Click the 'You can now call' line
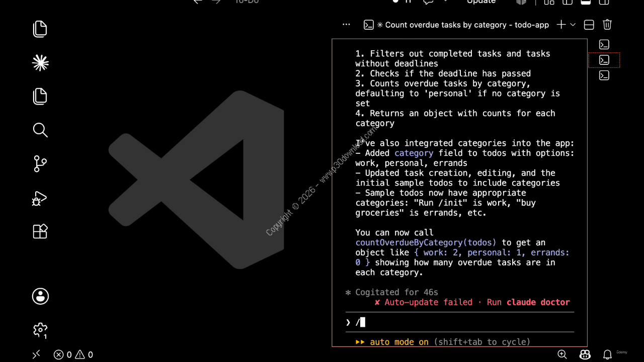The height and width of the screenshot is (362, 644). (x=394, y=232)
